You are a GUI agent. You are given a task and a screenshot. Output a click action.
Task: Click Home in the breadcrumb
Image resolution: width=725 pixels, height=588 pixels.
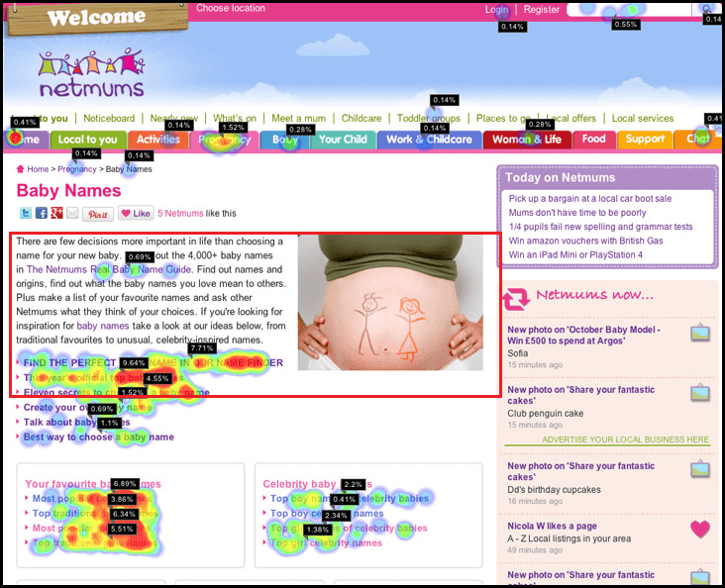tap(38, 169)
